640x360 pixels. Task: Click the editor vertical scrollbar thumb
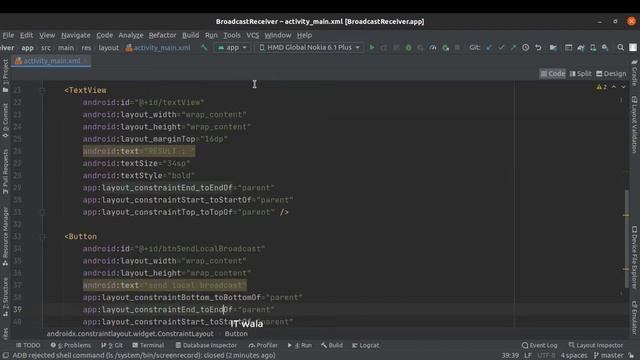pos(626,239)
